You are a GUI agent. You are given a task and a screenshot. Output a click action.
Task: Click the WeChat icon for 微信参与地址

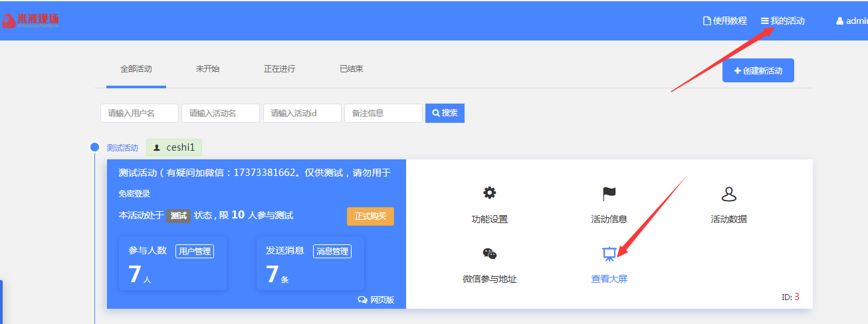tap(489, 254)
